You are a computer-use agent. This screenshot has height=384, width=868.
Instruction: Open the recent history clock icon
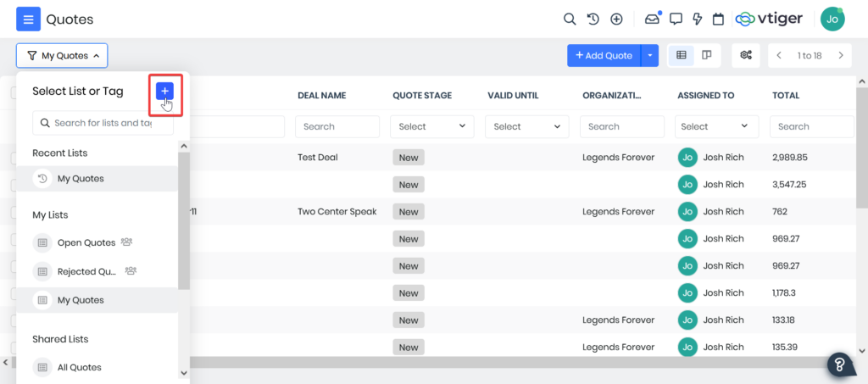[x=593, y=19]
